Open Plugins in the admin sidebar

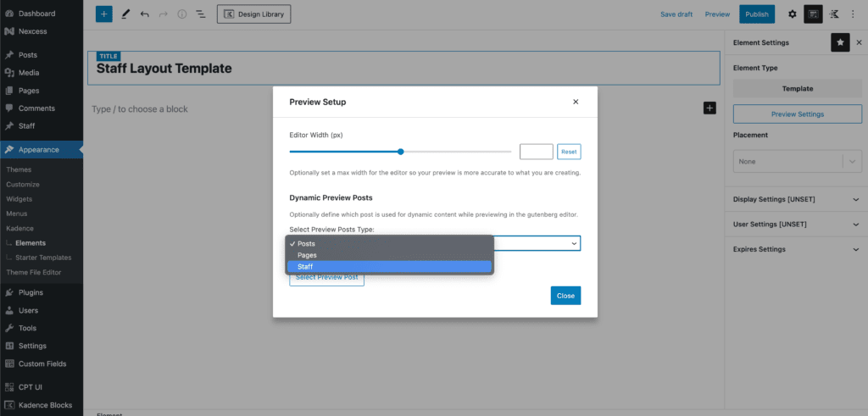coord(42,292)
